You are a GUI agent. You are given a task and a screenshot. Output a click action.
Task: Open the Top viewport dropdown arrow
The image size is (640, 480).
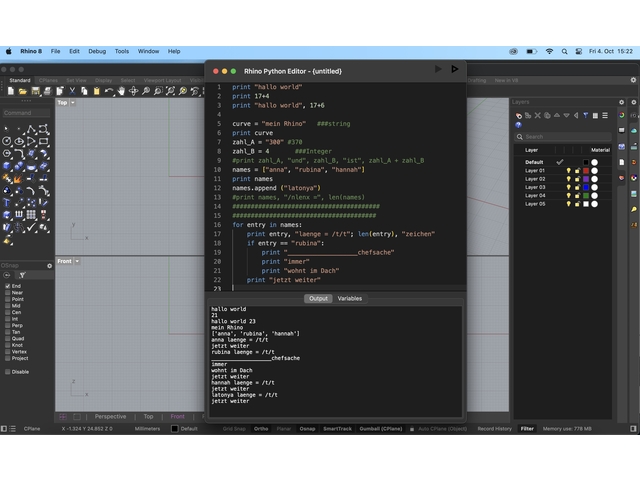pyautogui.click(x=73, y=103)
